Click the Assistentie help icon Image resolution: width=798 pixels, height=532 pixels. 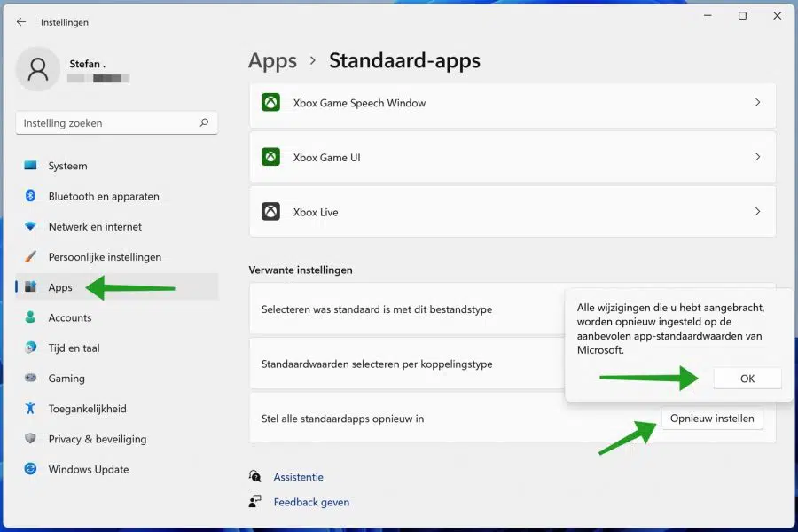pyautogui.click(x=255, y=476)
